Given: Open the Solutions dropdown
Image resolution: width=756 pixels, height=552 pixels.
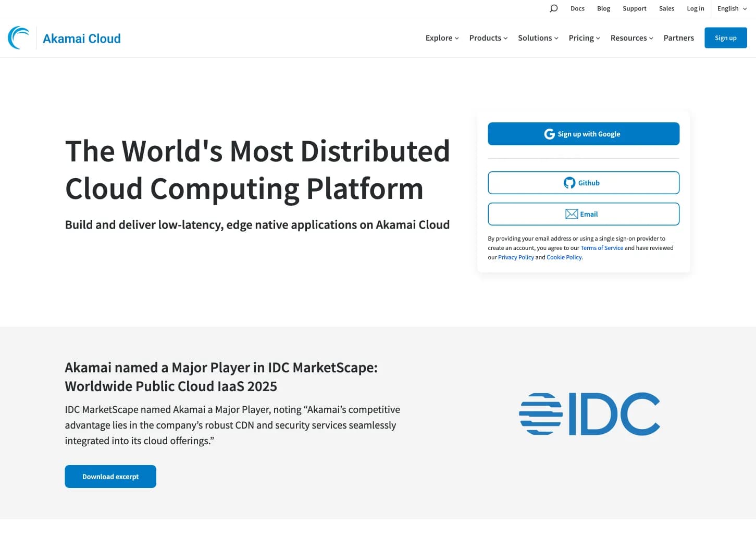Looking at the screenshot, I should pyautogui.click(x=538, y=37).
